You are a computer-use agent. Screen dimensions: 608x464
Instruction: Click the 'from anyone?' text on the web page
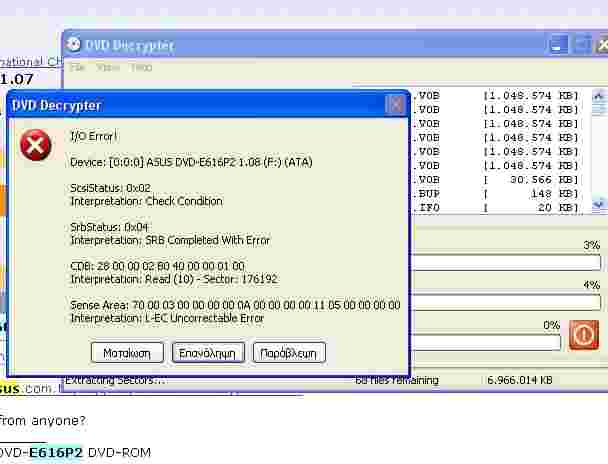tap(42, 420)
